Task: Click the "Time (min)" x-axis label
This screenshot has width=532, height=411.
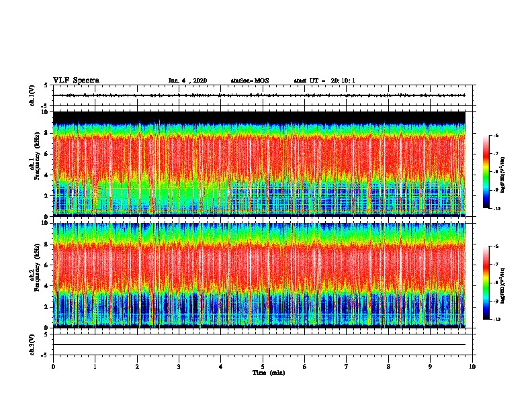Action: pyautogui.click(x=269, y=373)
